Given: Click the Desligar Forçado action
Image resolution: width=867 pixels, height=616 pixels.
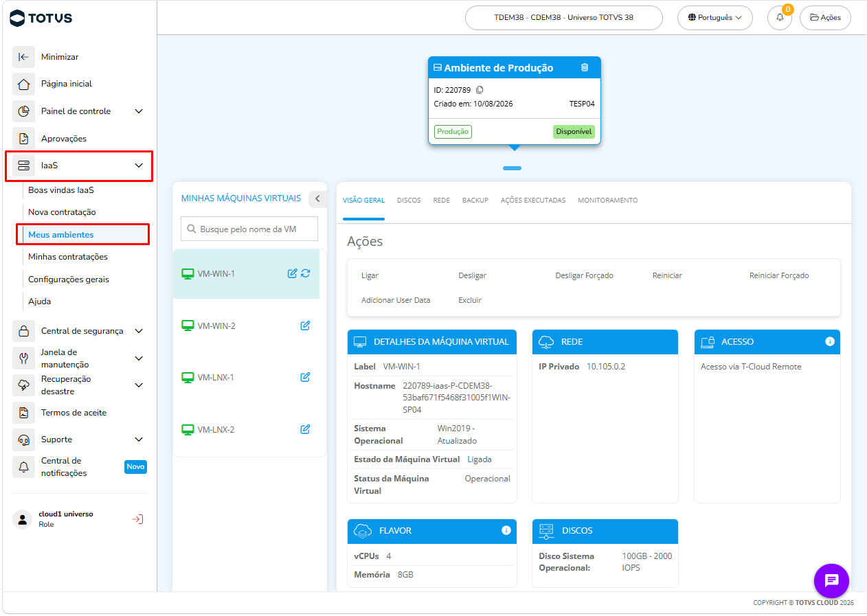Looking at the screenshot, I should [584, 275].
